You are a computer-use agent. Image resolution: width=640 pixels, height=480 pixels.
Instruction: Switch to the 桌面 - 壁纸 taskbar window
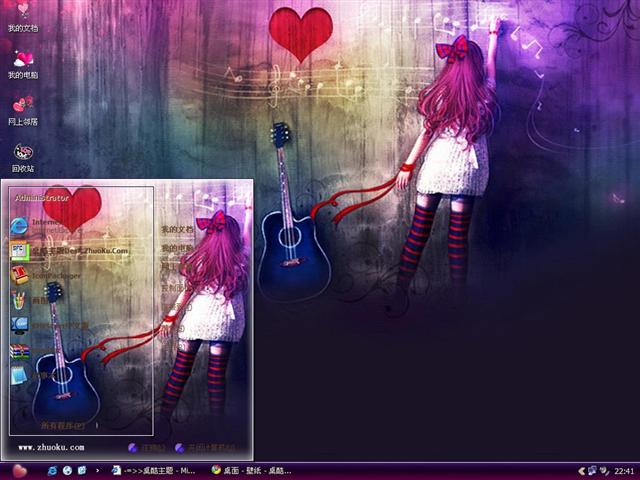251,471
